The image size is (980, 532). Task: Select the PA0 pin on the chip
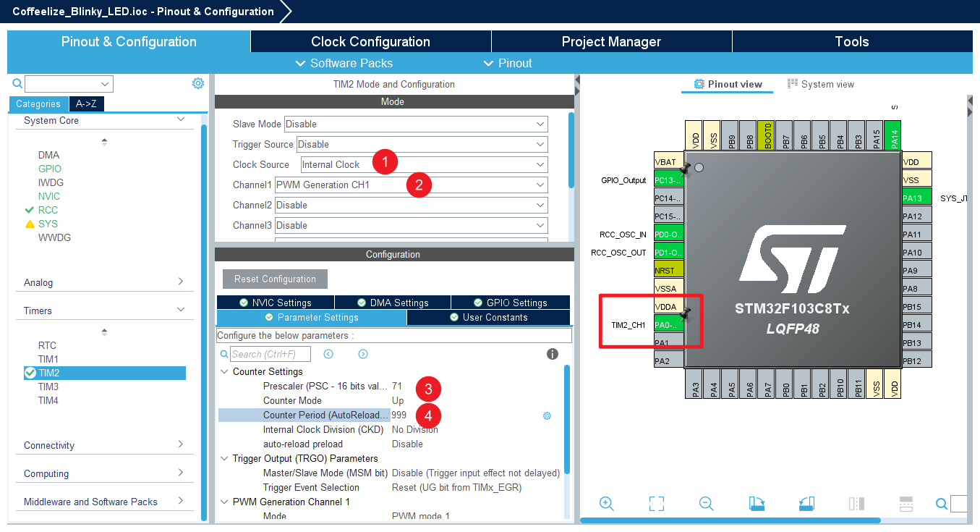[x=668, y=325]
